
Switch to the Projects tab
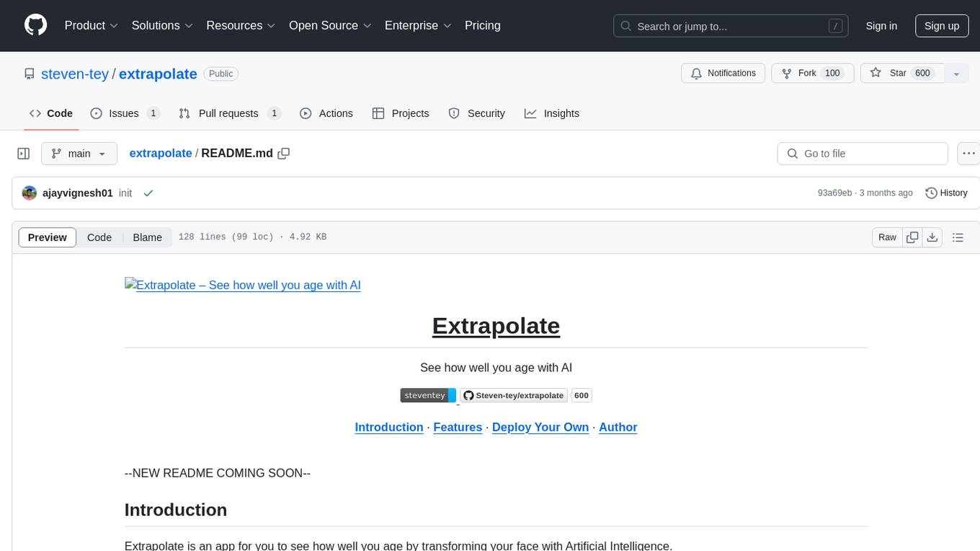[401, 113]
